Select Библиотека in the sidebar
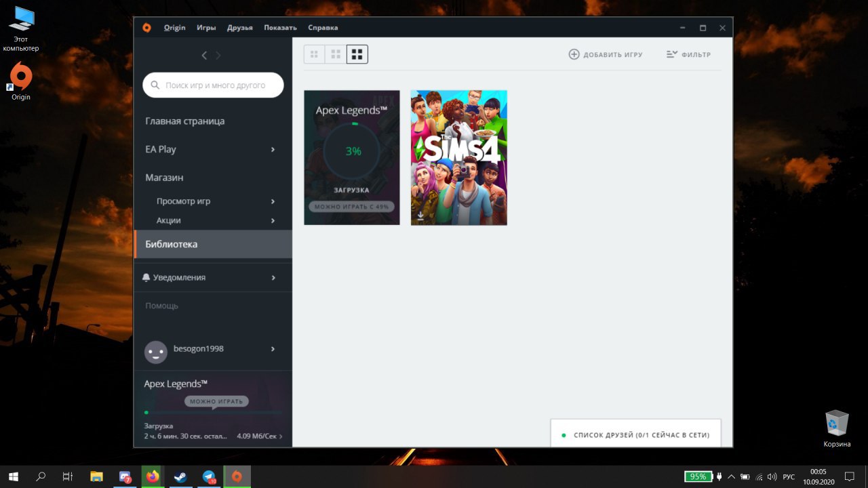Screen dimensions: 868x488 point(213,244)
